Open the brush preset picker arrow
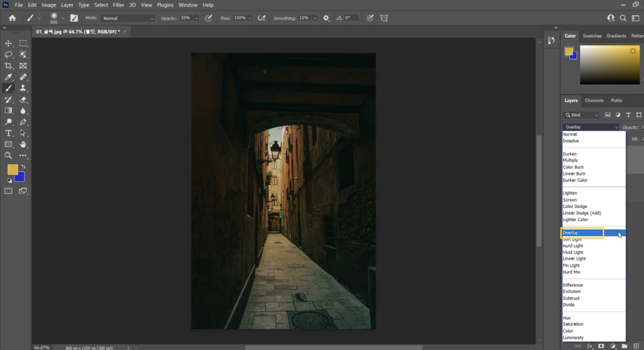Screen dimensions: 644x350 point(63,18)
